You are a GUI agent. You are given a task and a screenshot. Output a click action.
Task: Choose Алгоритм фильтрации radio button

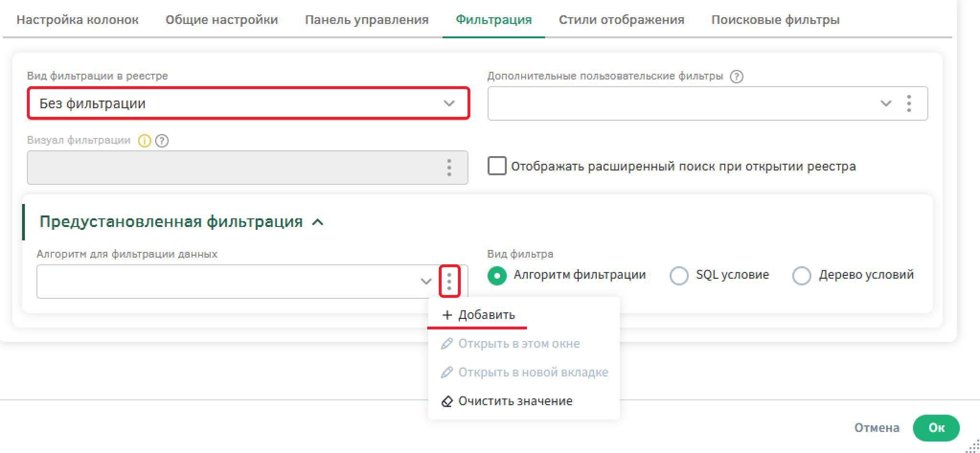pos(497,276)
